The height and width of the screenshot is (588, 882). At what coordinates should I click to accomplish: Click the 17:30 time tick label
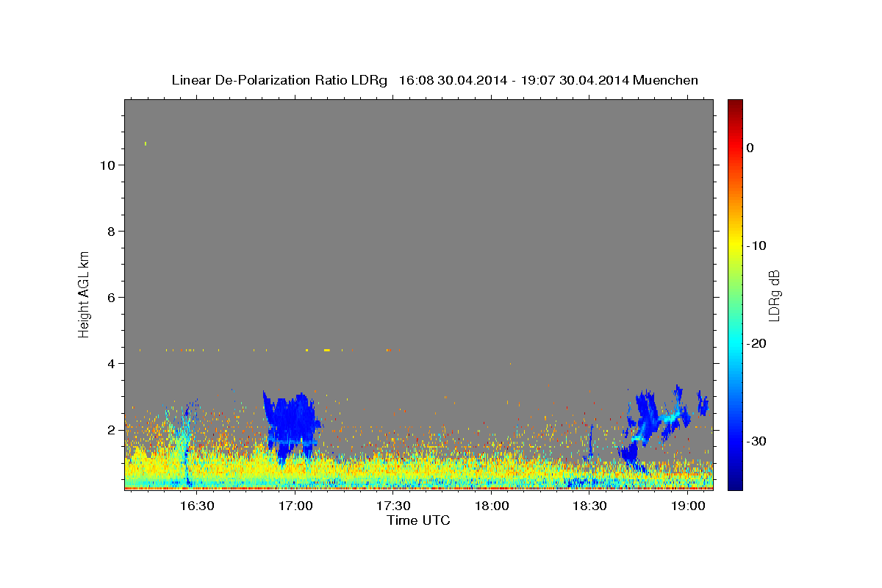(x=393, y=506)
